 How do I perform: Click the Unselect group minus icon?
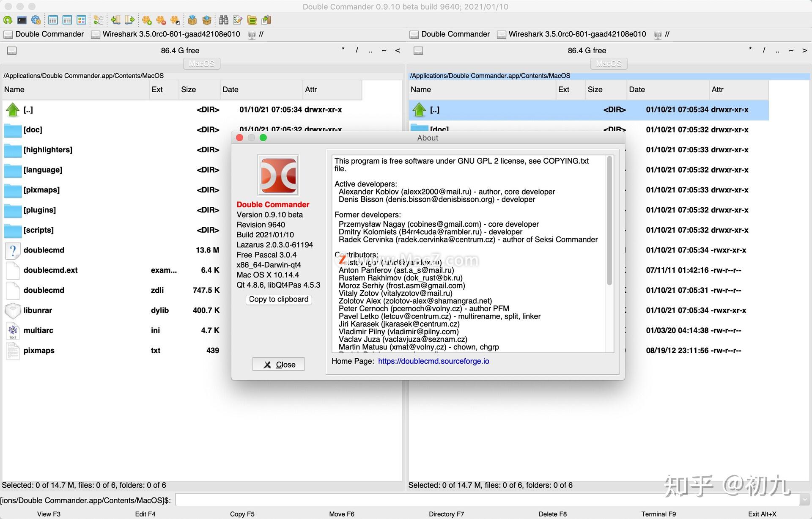click(161, 20)
